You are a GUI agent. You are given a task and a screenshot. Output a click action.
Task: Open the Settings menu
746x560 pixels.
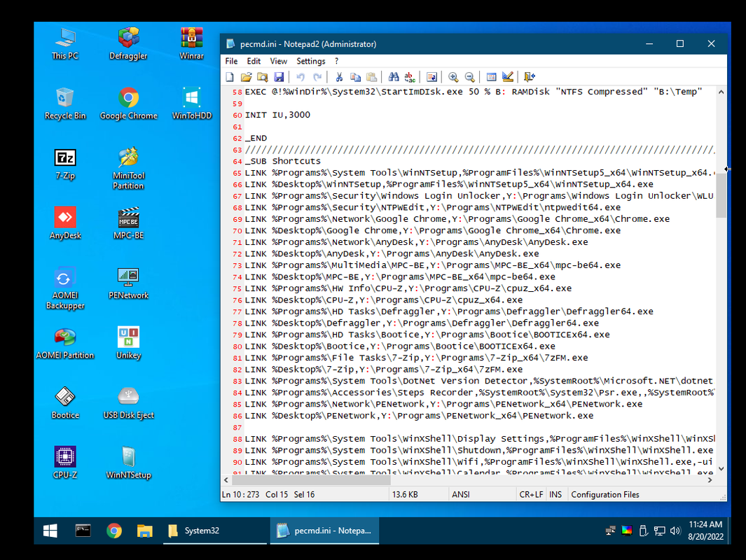click(x=311, y=62)
